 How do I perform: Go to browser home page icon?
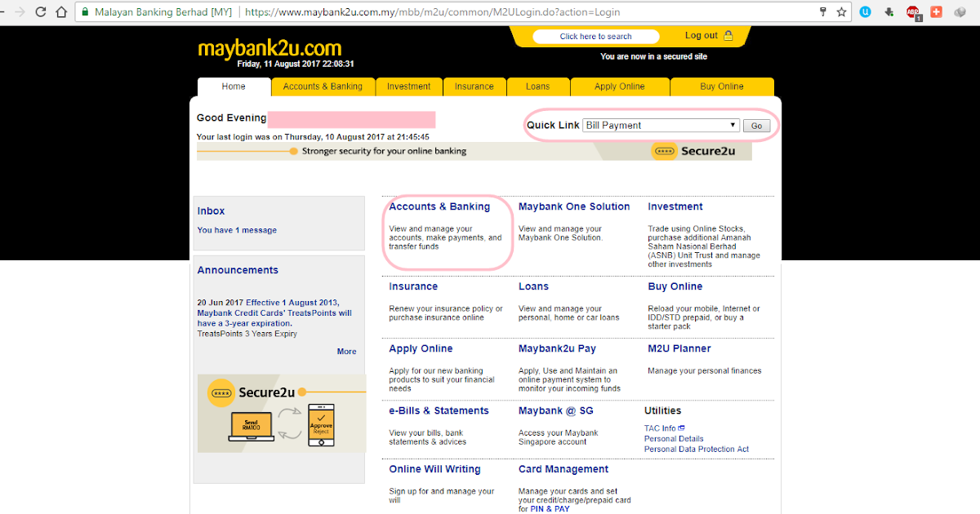61,12
